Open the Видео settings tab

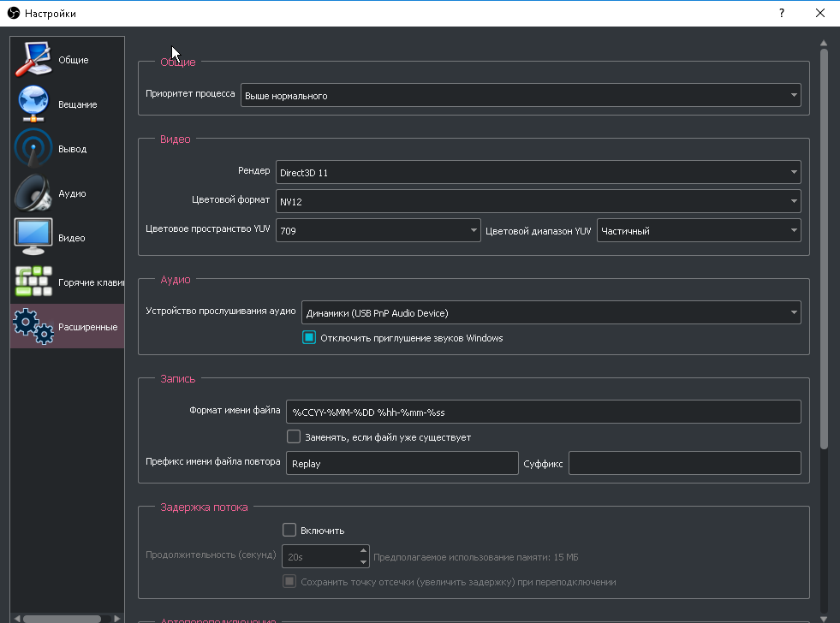(67, 237)
